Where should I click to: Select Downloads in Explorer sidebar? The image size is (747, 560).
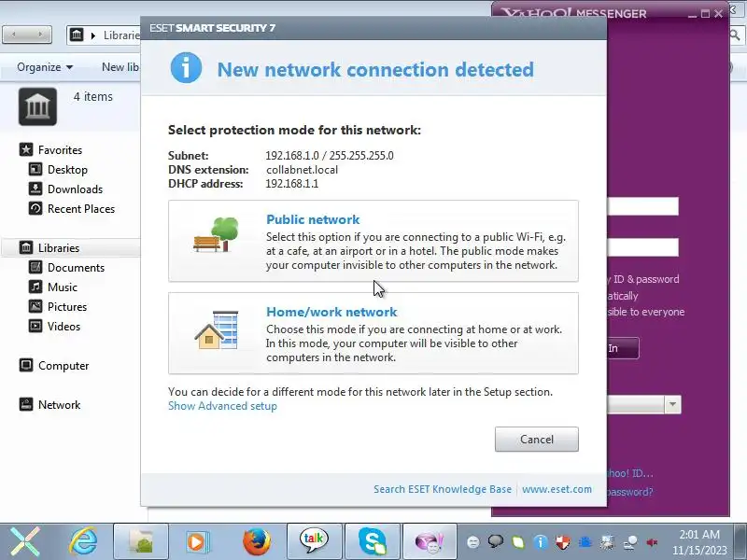click(76, 189)
